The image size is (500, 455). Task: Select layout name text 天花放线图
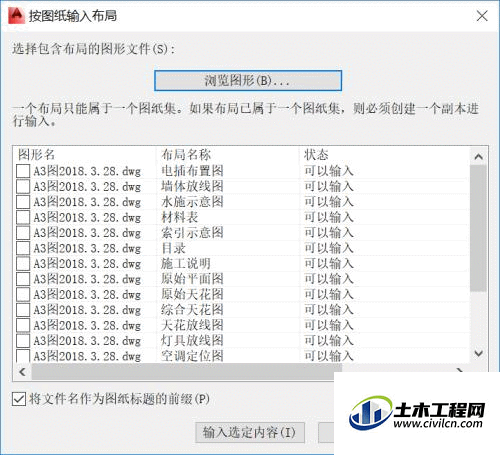[192, 325]
